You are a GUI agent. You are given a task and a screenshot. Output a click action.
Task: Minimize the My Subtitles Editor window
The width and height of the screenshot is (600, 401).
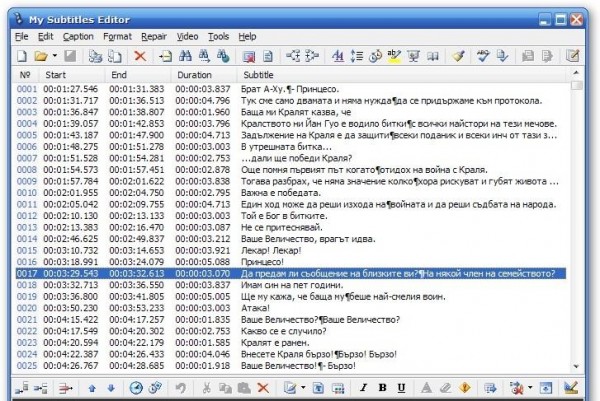544,20
